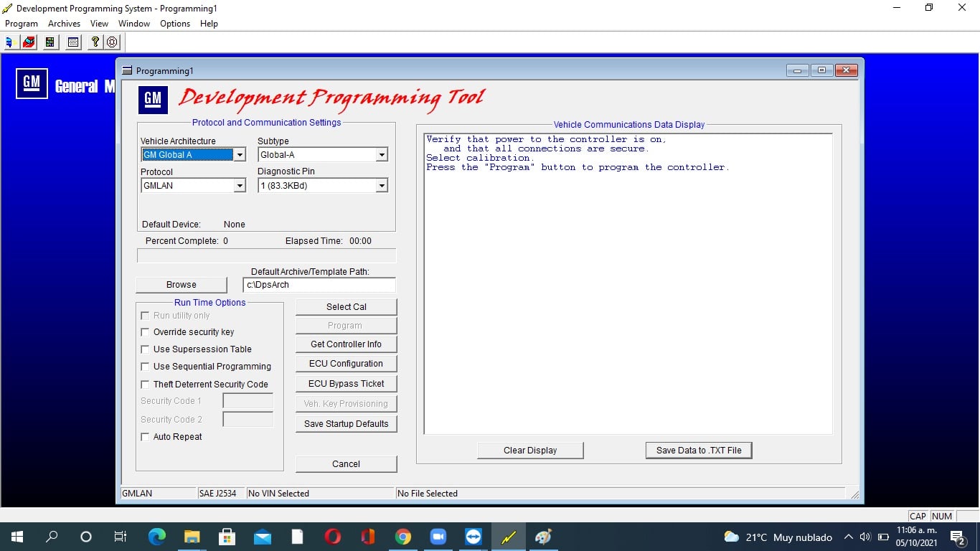Viewport: 980px width, 551px height.
Task: Open TeamViewer from taskbar
Action: coord(473,537)
